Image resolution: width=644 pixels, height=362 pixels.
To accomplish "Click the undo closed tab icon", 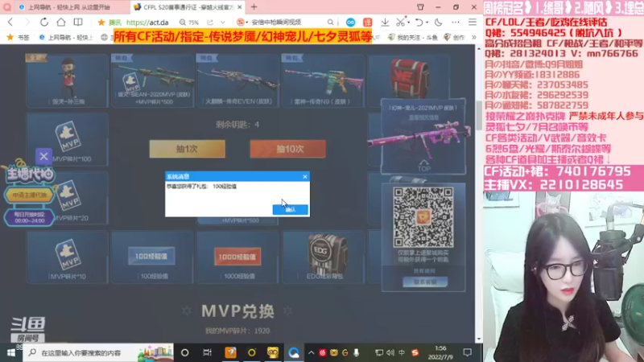I will [419, 23].
